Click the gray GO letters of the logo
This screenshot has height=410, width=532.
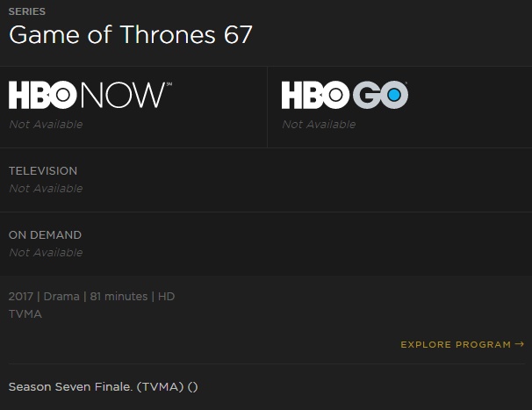click(380, 95)
